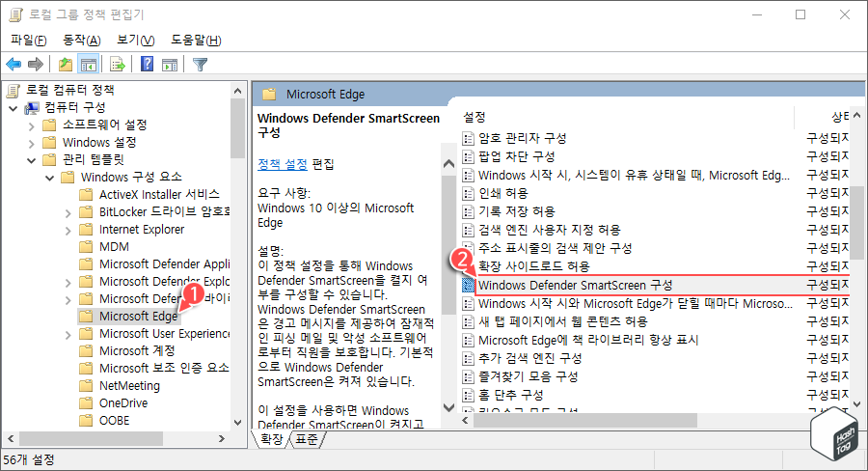Click the OneDrive folder icon in tree
868x471 pixels.
pos(86,402)
